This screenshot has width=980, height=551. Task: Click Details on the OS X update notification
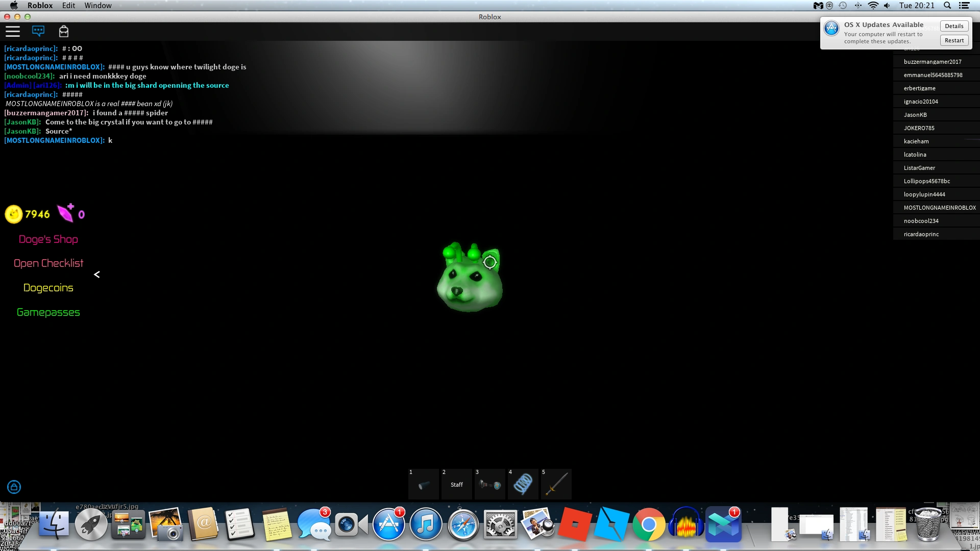click(x=953, y=26)
